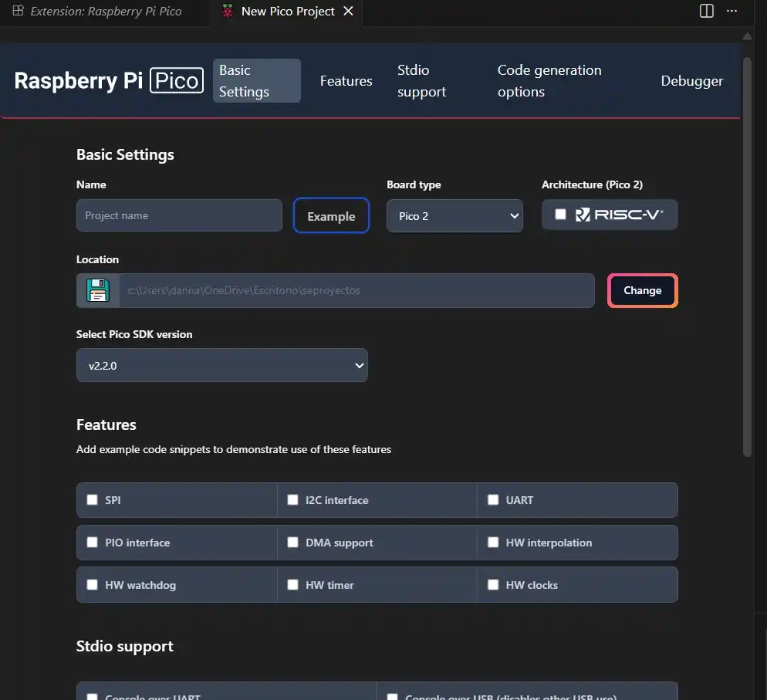Expand the Pico SDK version dropdown
This screenshot has width=767, height=700.
tap(222, 366)
